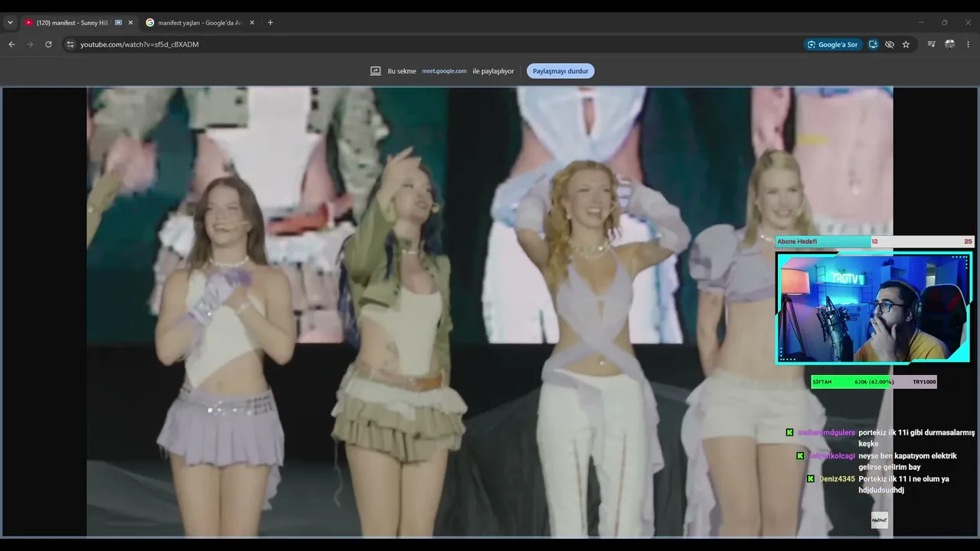Reload the current page

48,44
